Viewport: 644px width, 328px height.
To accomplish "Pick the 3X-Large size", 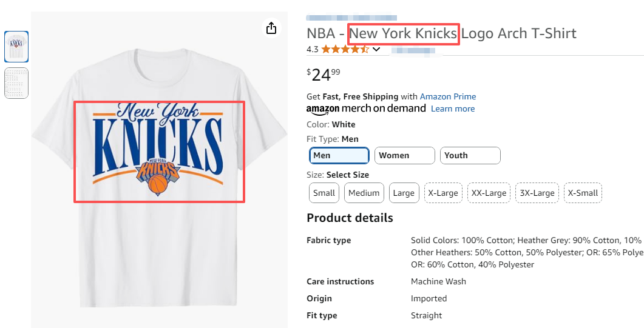I will [537, 193].
